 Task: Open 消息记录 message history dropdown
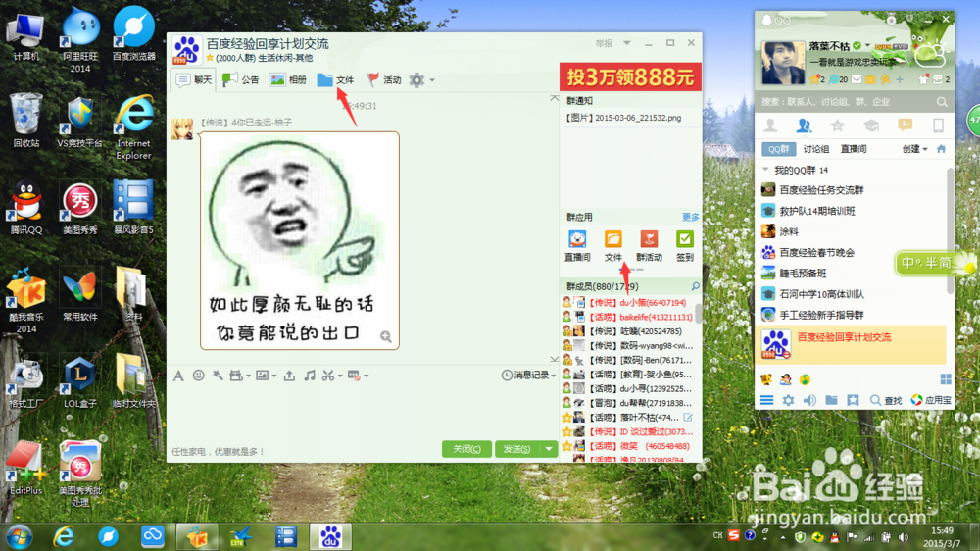tap(529, 376)
